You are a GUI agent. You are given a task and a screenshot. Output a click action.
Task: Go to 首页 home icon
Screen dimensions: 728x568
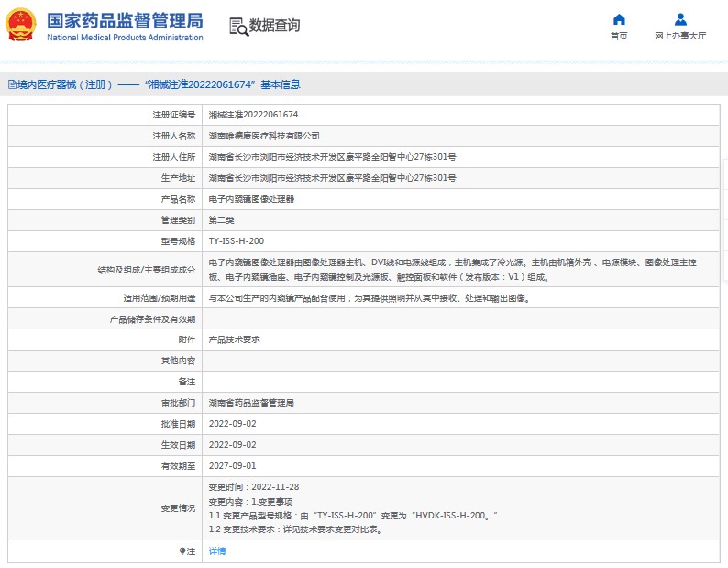pyautogui.click(x=619, y=19)
